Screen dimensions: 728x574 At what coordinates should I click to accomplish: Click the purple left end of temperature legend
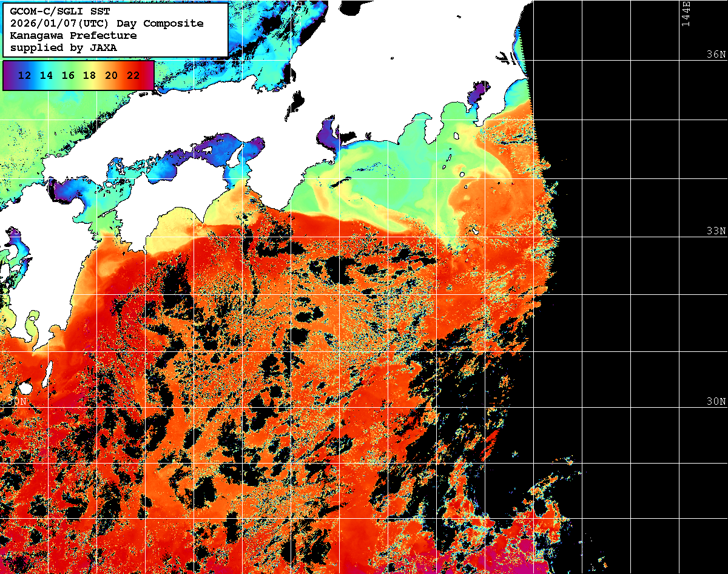(x=8, y=76)
